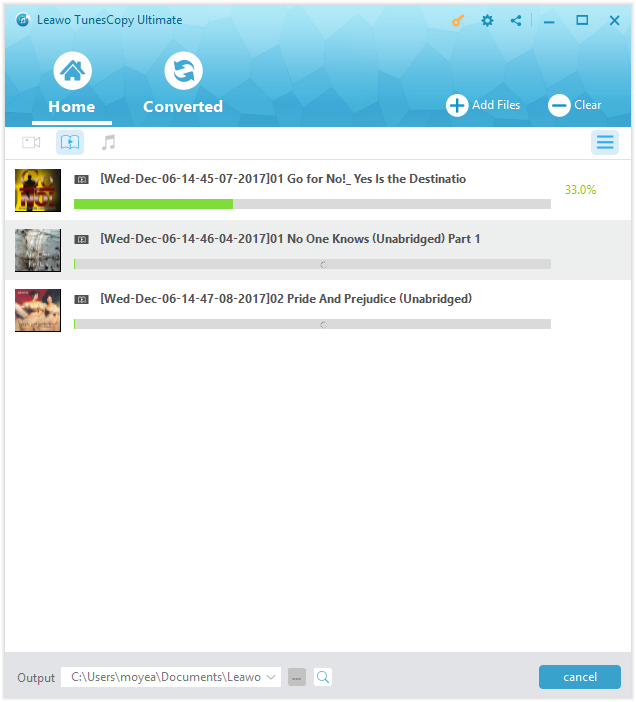Viewport: 636px width, 702px height.
Task: Click audiobook type icon beside Pride And Prejudice
Action: tap(81, 300)
